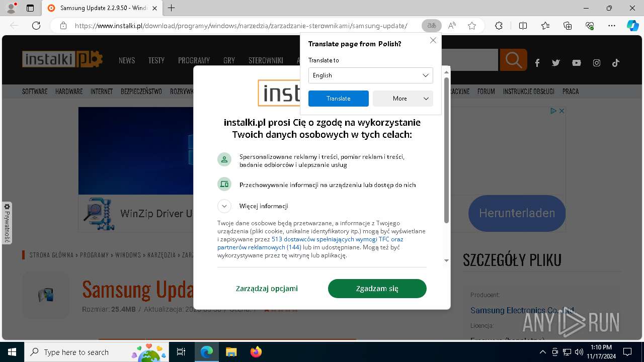
Task: Click Zarządzaj opcjami button
Action: point(267,289)
